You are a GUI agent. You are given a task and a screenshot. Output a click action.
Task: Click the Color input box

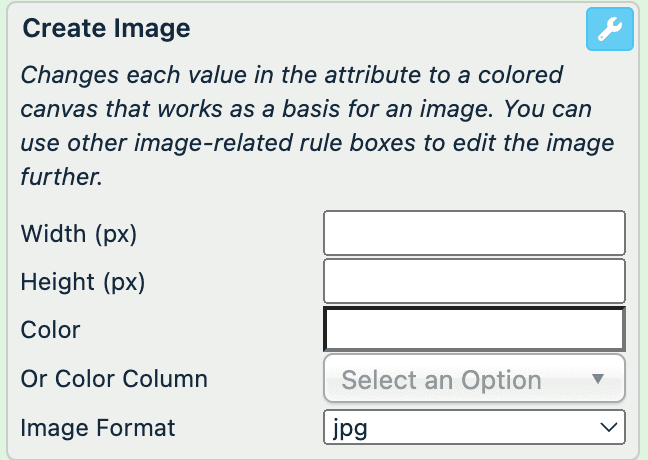click(x=474, y=329)
